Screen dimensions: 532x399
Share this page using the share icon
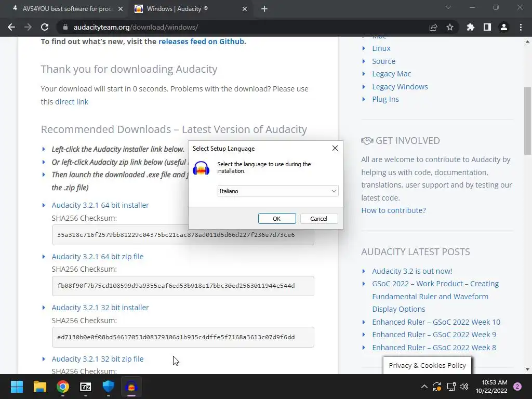[x=433, y=27]
